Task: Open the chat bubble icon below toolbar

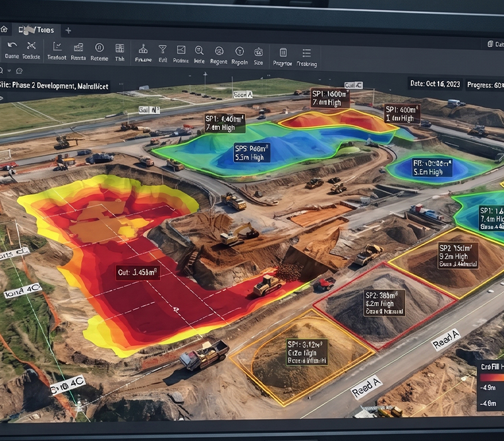Action: pos(20,71)
